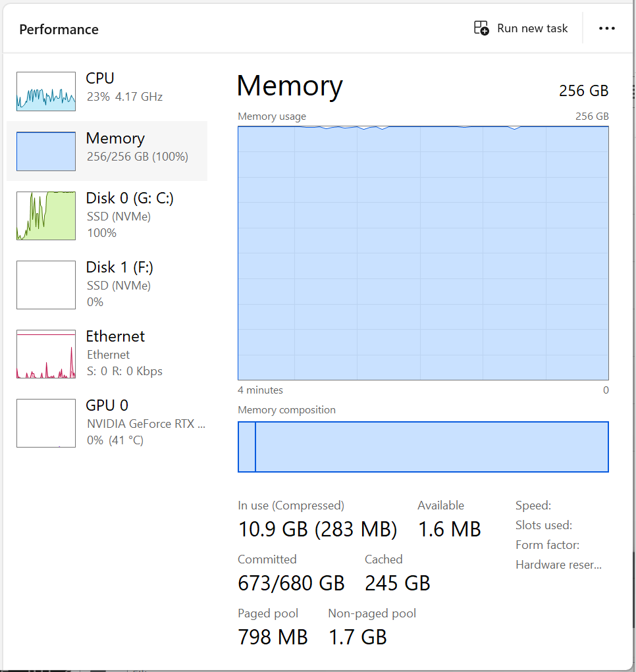Image resolution: width=636 pixels, height=672 pixels.
Task: Click the Memory usage main graph
Action: point(423,253)
